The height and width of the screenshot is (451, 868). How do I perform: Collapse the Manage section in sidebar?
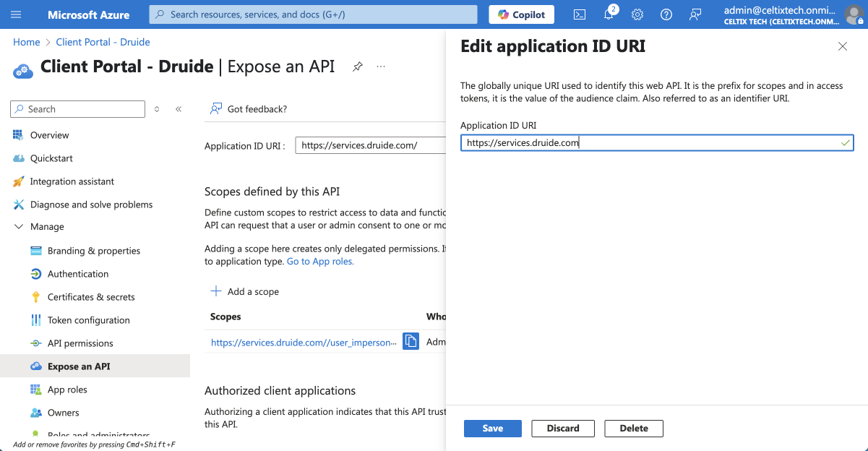point(18,227)
